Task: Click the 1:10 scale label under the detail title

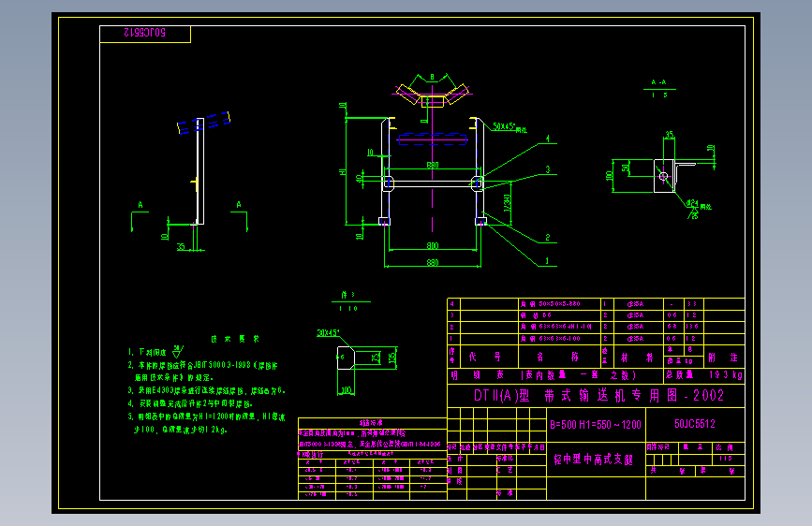Action: coord(348,308)
